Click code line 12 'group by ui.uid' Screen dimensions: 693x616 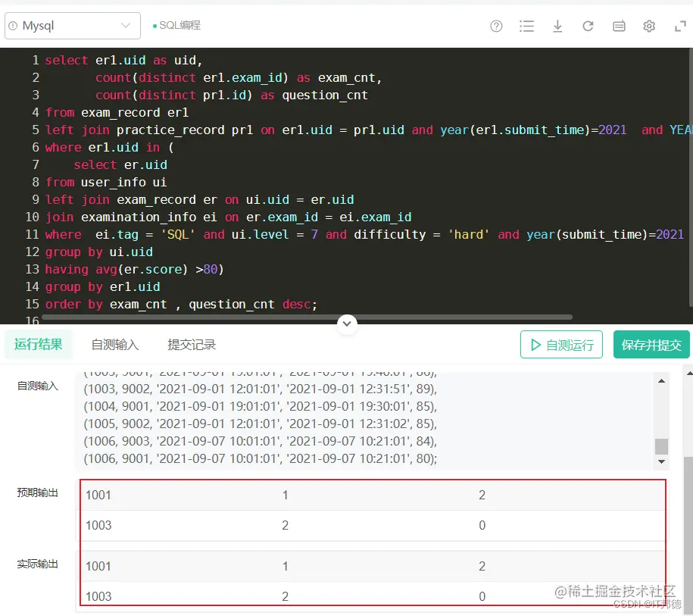click(x=99, y=252)
